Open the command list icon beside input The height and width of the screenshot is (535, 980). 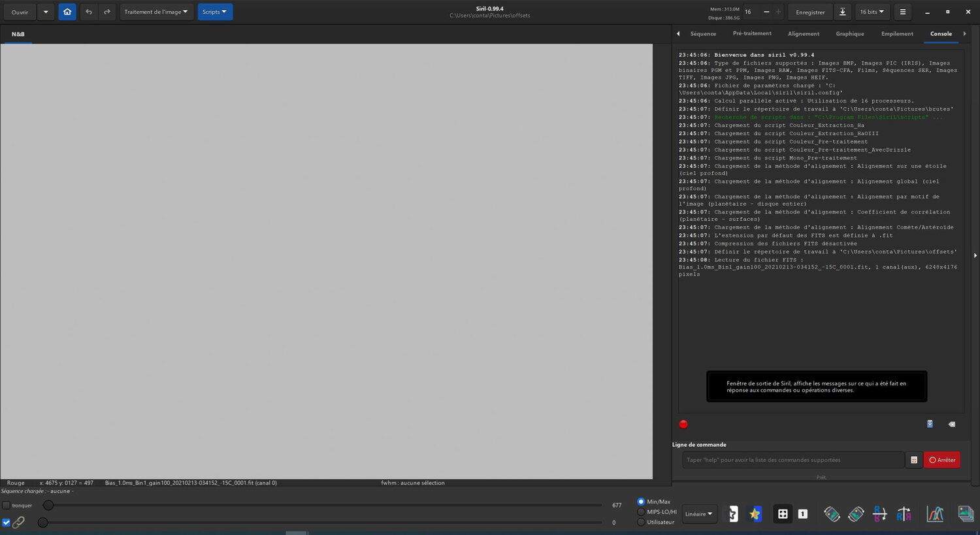pyautogui.click(x=914, y=460)
